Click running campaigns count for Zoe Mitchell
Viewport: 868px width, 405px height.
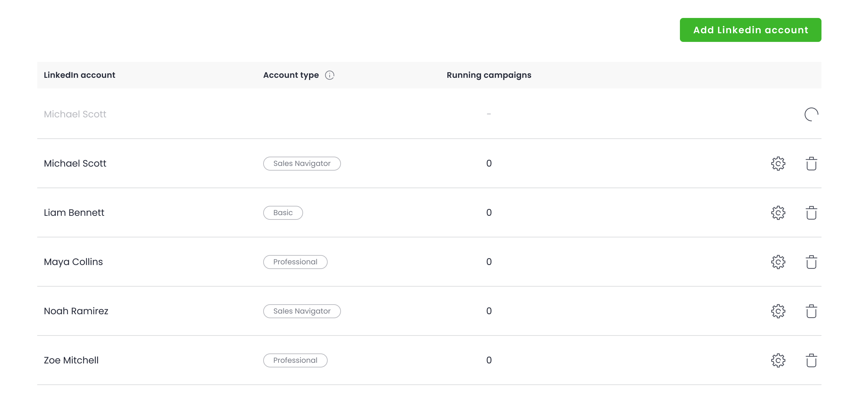tap(488, 360)
